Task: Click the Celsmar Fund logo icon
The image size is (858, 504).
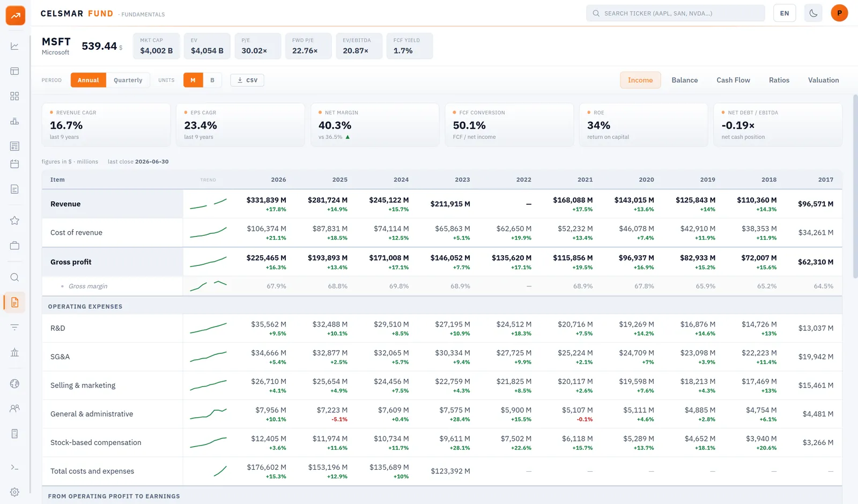Action: pyautogui.click(x=16, y=16)
